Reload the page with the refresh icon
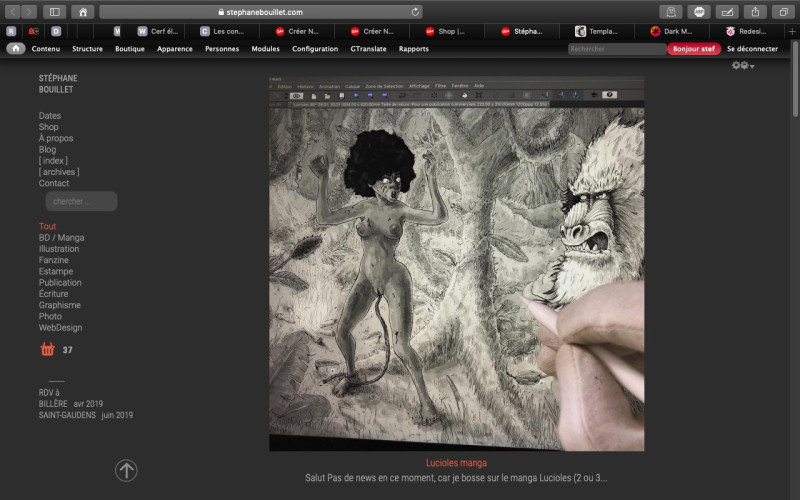The width and height of the screenshot is (800, 500). click(415, 12)
